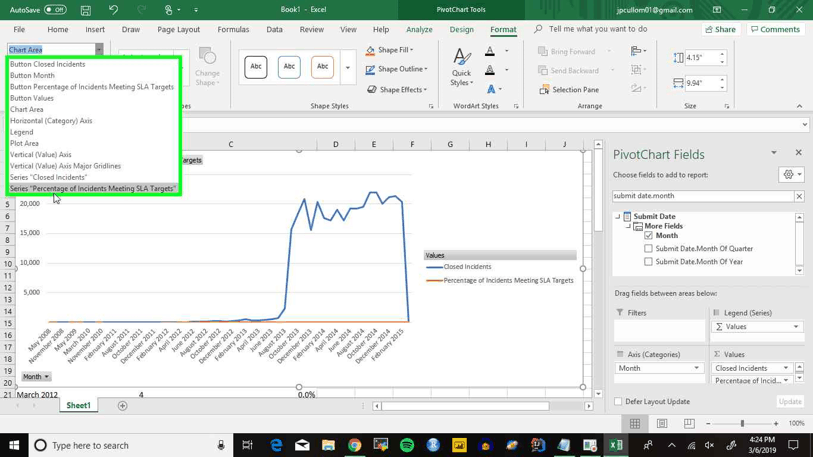Click zoom in plus button

(776, 423)
